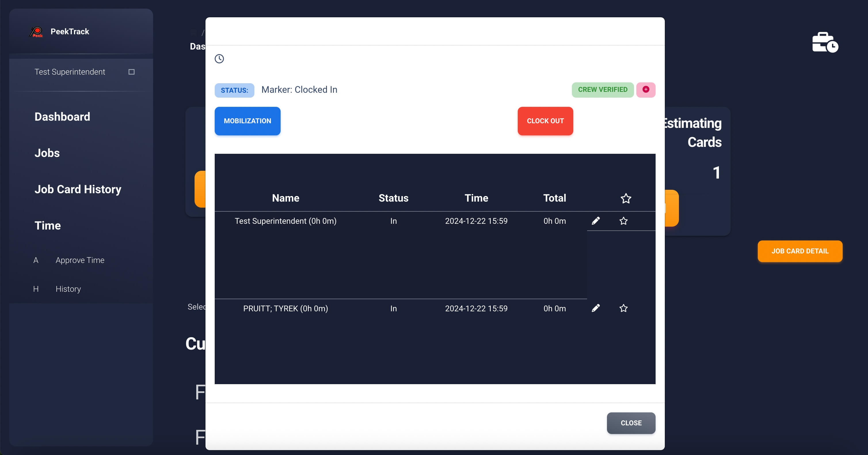Screen dimensions: 868x455
Task: Click the Estimating Cards count '1'
Action: tap(716, 173)
